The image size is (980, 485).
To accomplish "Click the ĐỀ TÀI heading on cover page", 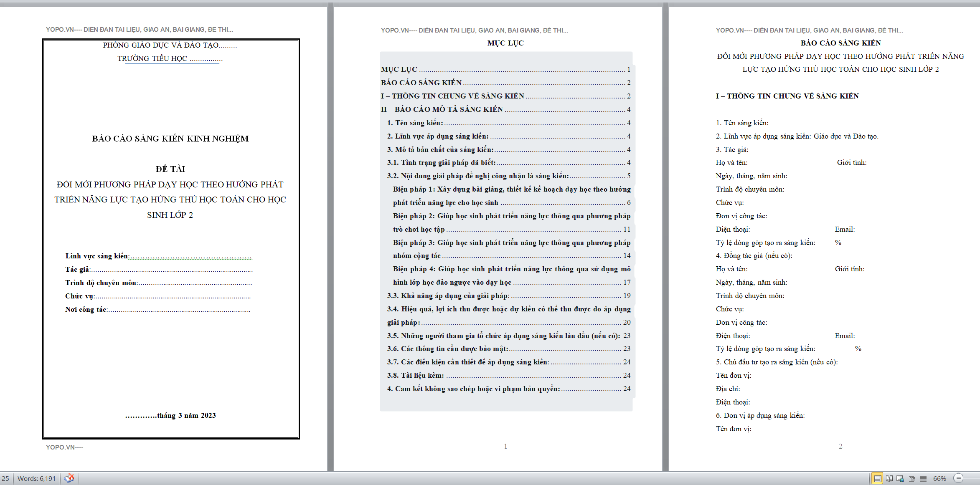I will tap(170, 169).
